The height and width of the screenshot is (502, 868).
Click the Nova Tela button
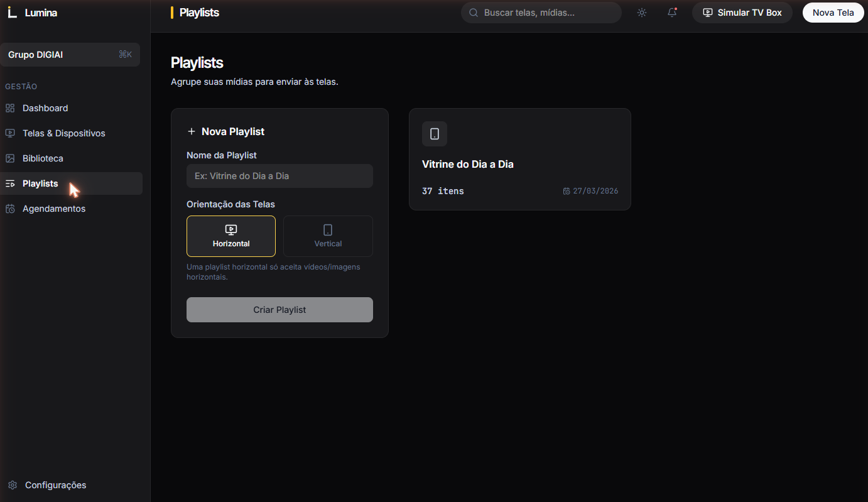point(833,13)
